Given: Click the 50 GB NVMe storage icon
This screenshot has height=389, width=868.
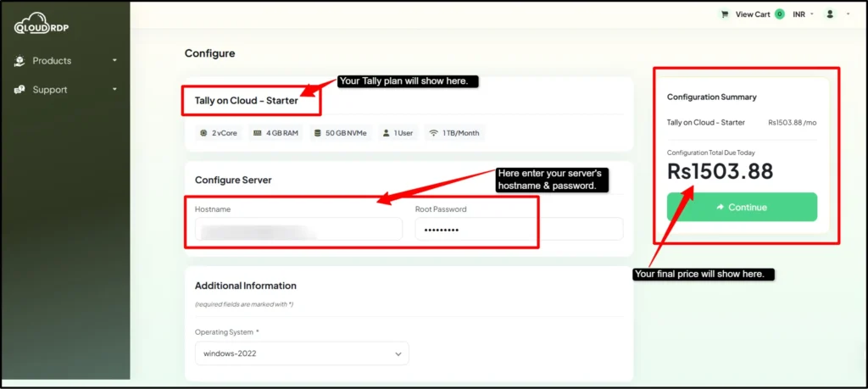Looking at the screenshot, I should 317,133.
